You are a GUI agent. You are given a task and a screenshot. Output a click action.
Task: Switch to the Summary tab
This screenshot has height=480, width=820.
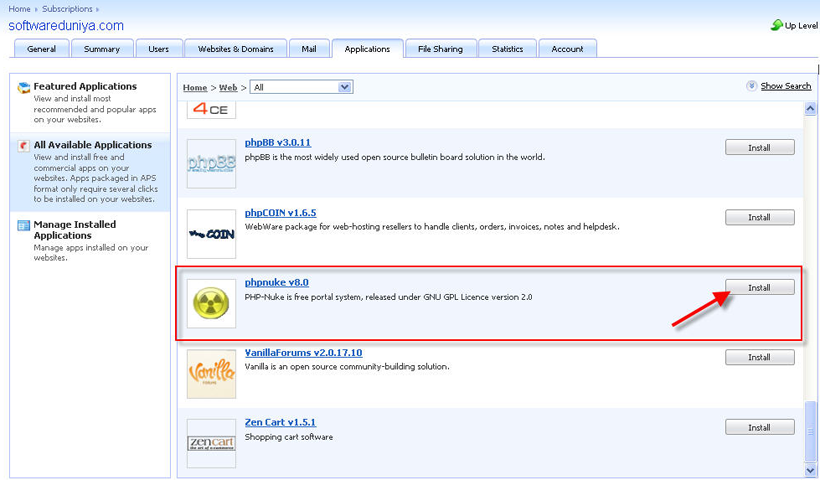pos(102,49)
